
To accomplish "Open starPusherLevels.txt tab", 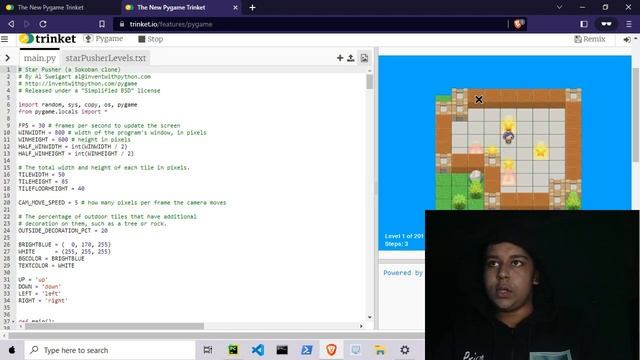I will (106, 58).
